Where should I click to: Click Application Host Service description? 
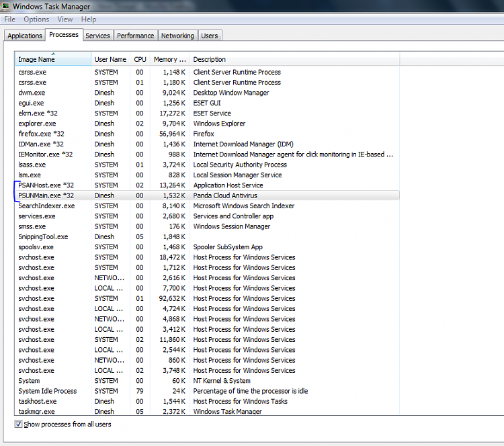[228, 185]
